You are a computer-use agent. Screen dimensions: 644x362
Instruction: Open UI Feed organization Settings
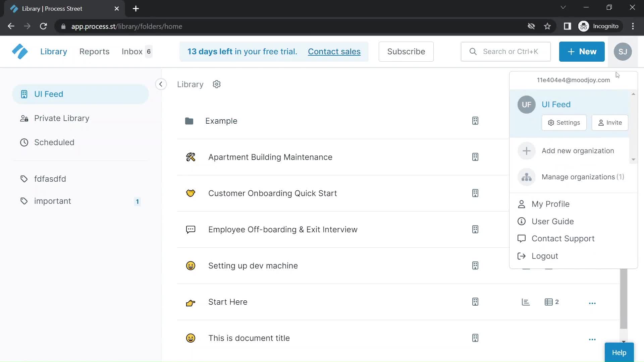564,123
